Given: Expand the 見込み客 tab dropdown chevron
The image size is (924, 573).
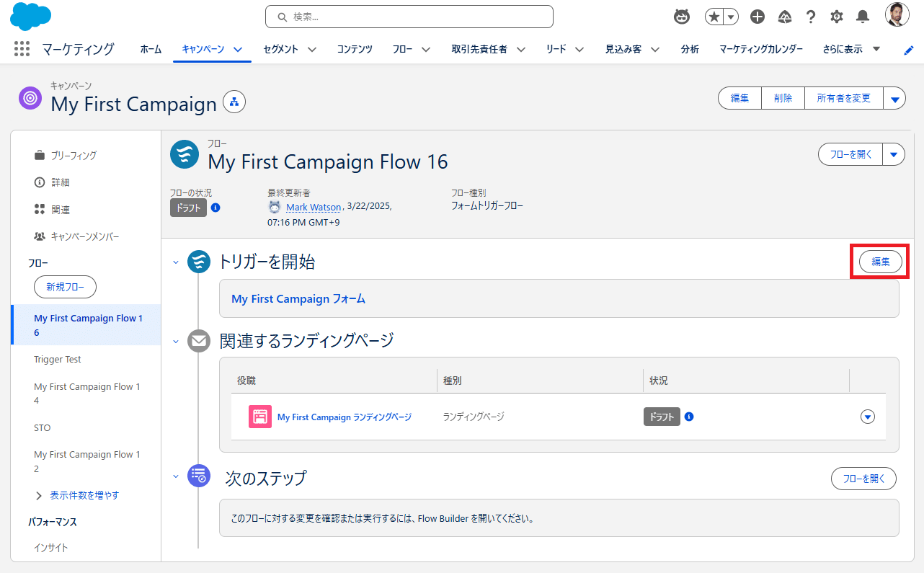Looking at the screenshot, I should [655, 50].
